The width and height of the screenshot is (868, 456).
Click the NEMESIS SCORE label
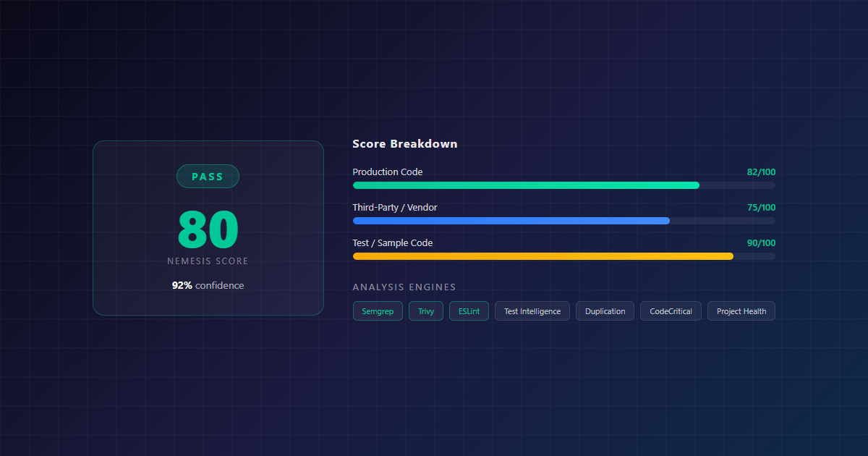click(208, 261)
